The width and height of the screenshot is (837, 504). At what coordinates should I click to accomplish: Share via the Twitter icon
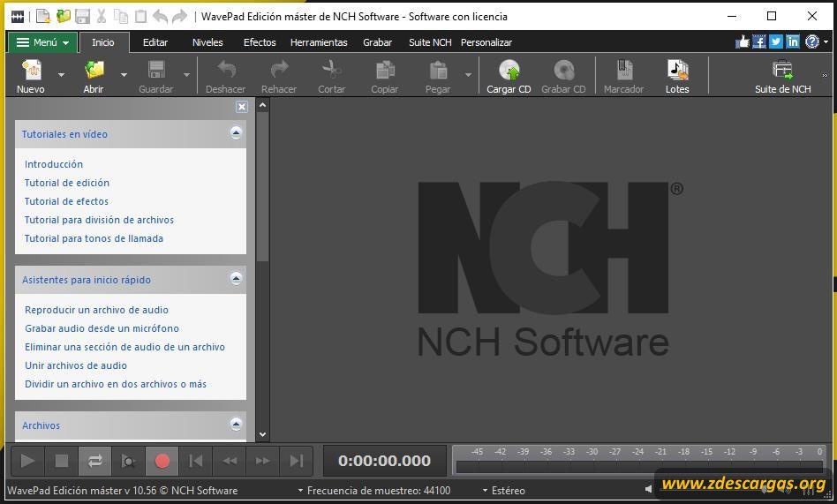[775, 41]
